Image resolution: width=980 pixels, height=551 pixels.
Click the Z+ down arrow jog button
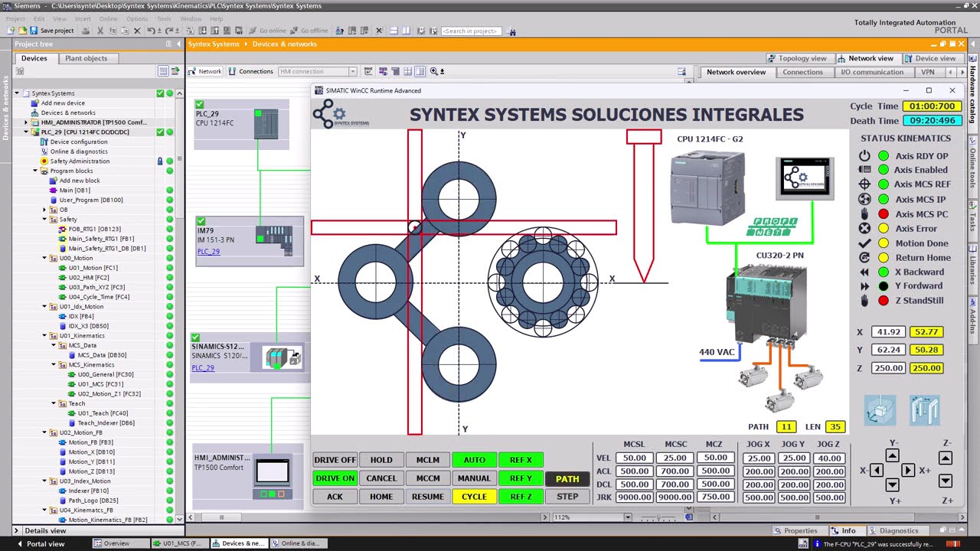pyautogui.click(x=946, y=481)
